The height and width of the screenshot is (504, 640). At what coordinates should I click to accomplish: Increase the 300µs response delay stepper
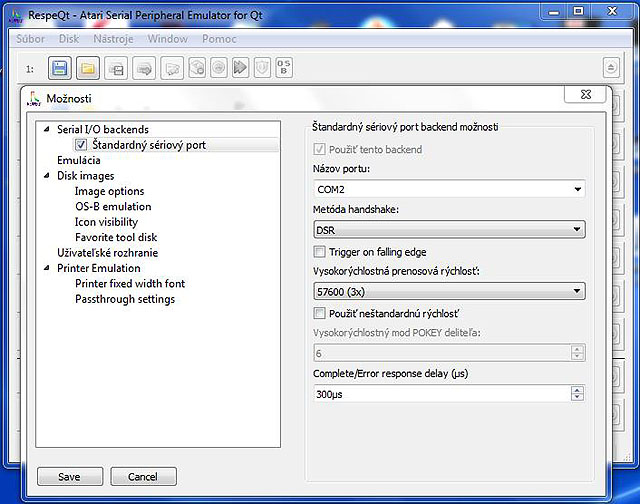coord(577,390)
